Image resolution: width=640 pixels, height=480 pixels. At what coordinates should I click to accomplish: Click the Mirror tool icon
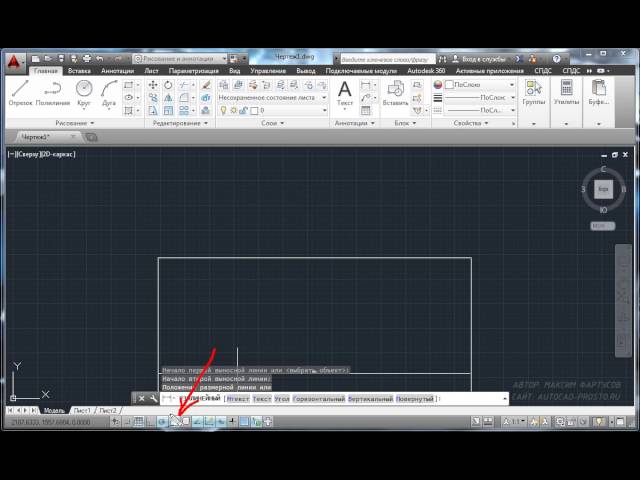click(168, 98)
